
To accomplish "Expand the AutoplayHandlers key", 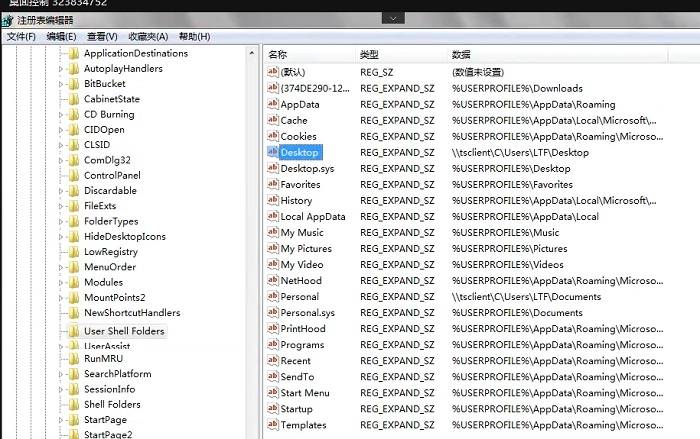I will (61, 69).
